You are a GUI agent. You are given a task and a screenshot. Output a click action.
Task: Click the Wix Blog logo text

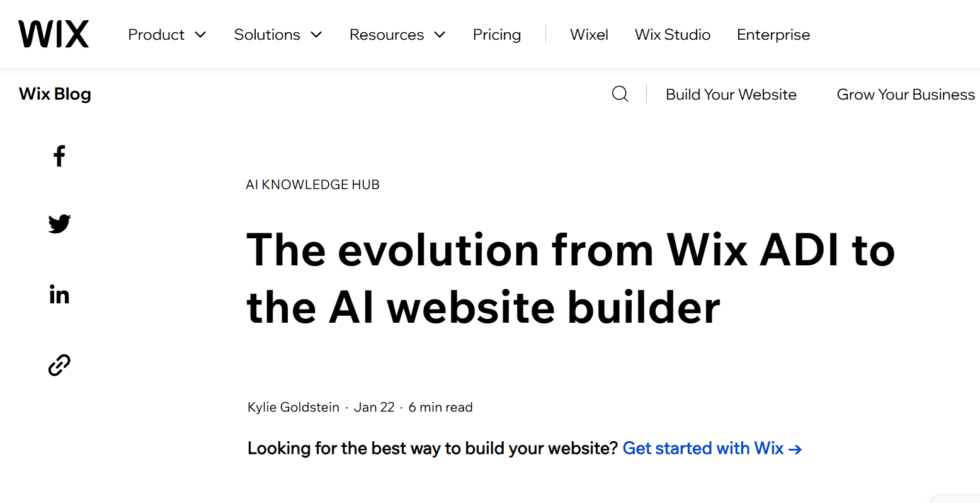(x=54, y=93)
